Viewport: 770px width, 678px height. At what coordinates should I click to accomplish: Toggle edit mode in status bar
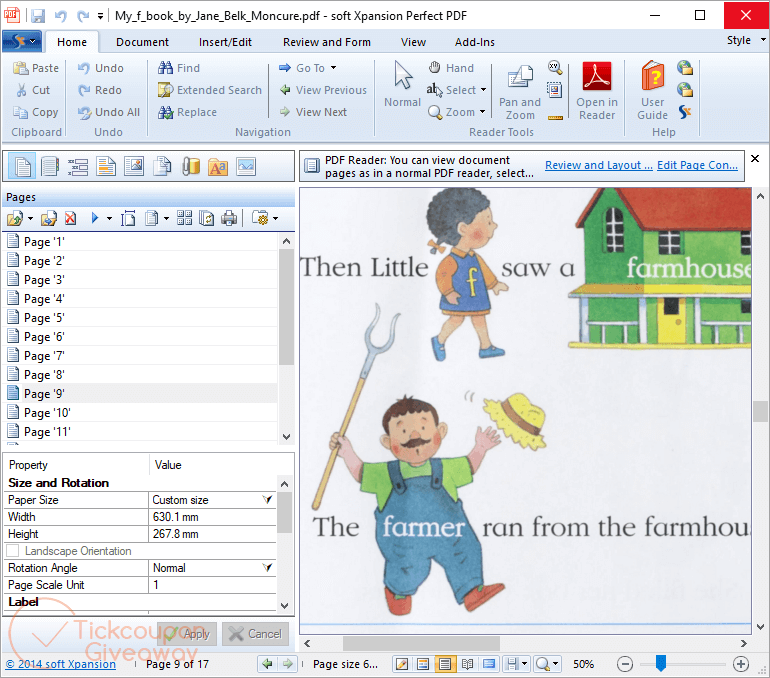[x=402, y=664]
